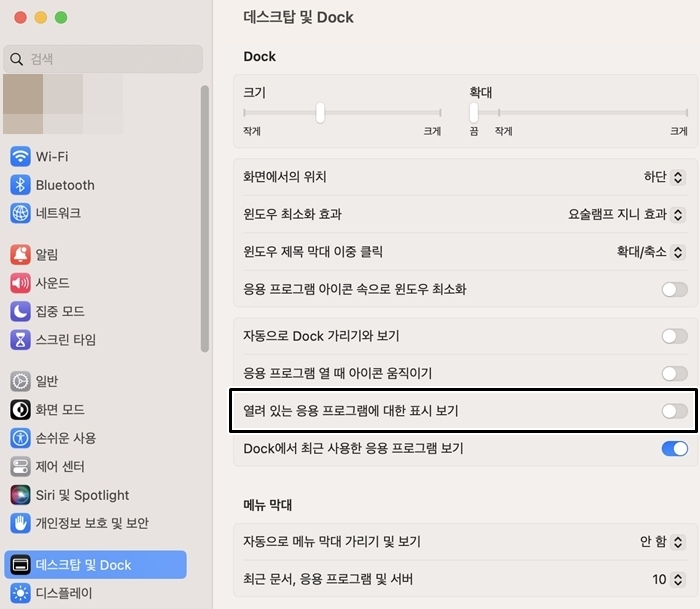Click the 개인정보 보호 hand icon
Viewport: 700px width, 609px height.
(x=20, y=523)
